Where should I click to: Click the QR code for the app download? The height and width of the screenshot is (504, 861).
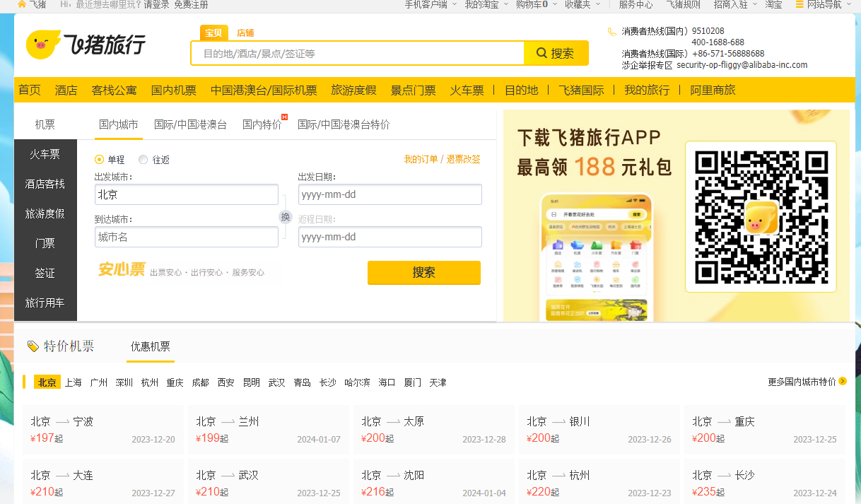(x=761, y=217)
